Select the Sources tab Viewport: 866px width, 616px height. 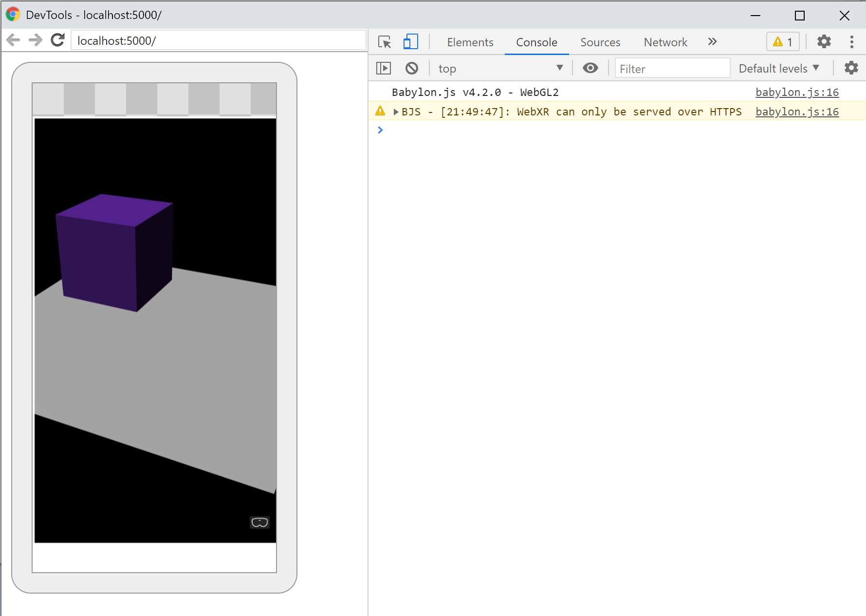(x=600, y=42)
